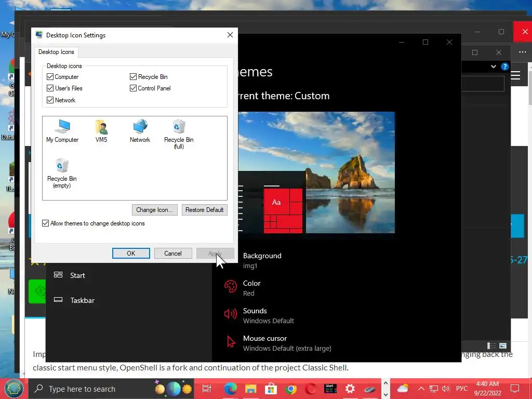Image resolution: width=532 pixels, height=399 pixels.
Task: Click the Start sidebar icon
Action: [x=58, y=275]
